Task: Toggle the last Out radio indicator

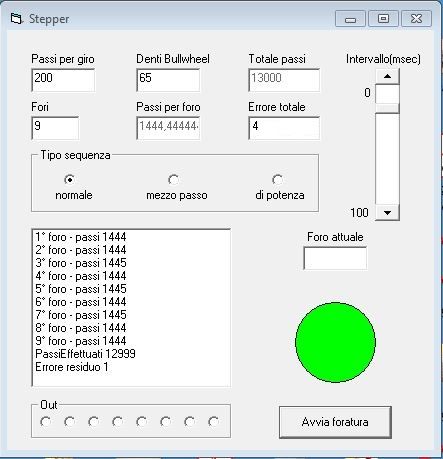Action: point(213,422)
